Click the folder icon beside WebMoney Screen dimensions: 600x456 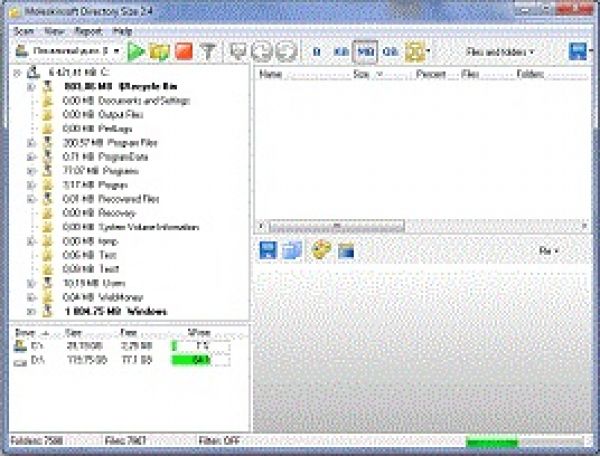[x=47, y=297]
